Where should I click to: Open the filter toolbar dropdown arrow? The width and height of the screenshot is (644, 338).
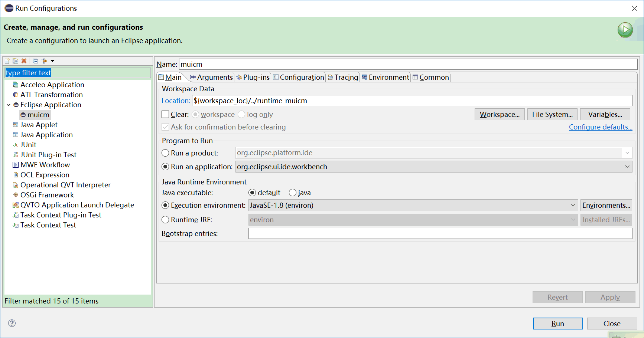pos(53,61)
